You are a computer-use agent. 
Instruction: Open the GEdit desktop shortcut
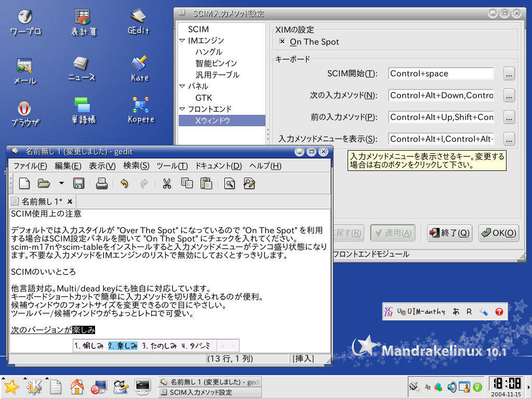click(138, 22)
